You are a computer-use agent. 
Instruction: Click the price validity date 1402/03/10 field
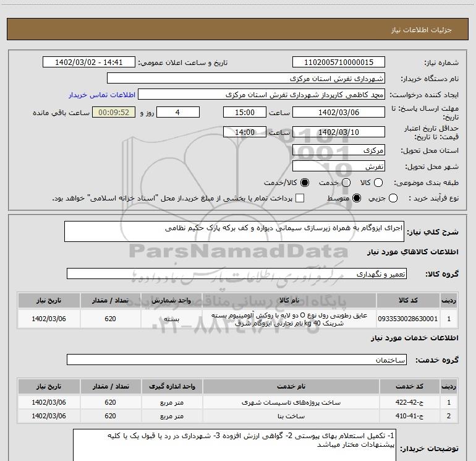point(339,132)
